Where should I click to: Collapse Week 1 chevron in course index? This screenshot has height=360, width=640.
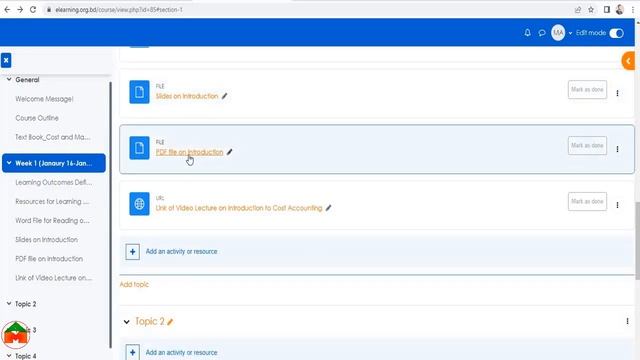click(x=9, y=163)
